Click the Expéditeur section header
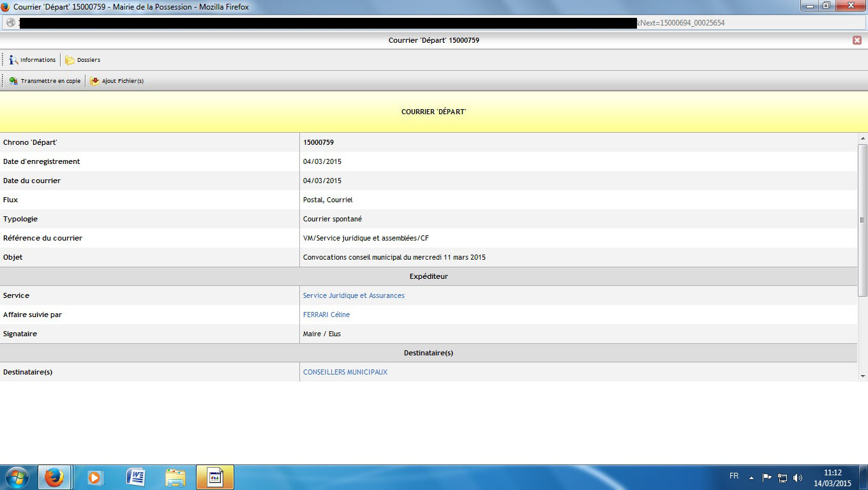 pos(429,276)
